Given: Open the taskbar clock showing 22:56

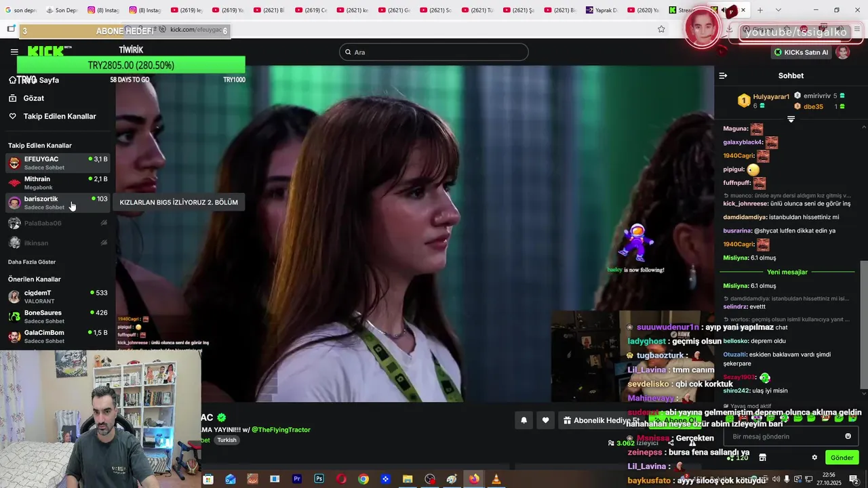Looking at the screenshot, I should coord(829,479).
